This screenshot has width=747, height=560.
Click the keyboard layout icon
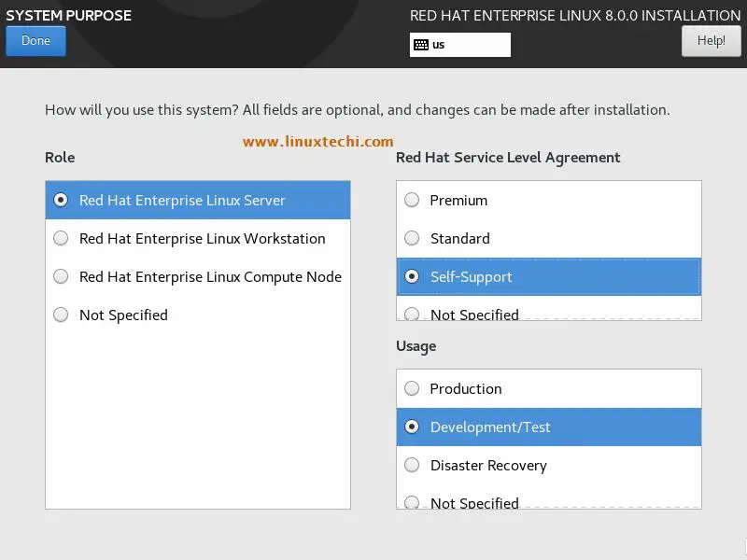pos(421,45)
